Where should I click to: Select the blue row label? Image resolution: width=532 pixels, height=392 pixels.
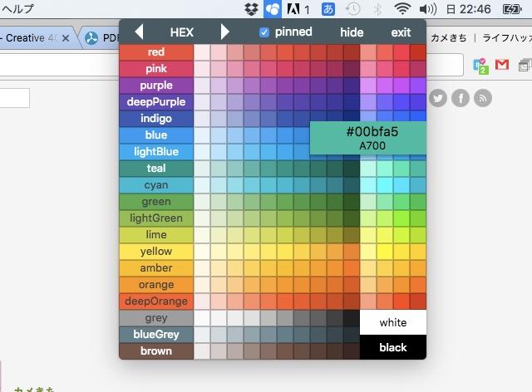(x=156, y=135)
